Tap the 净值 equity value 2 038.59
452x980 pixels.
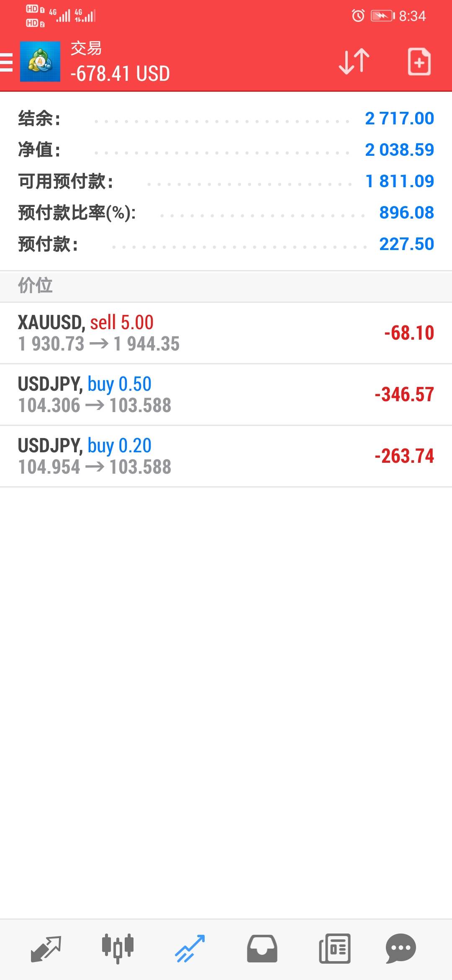(x=399, y=150)
